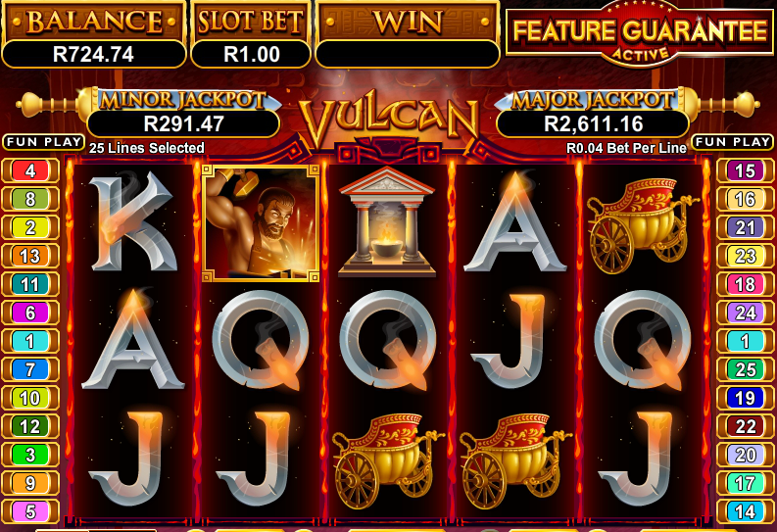Click payline 7 blue marker
Viewport: 777px width, 532px height.
click(30, 369)
